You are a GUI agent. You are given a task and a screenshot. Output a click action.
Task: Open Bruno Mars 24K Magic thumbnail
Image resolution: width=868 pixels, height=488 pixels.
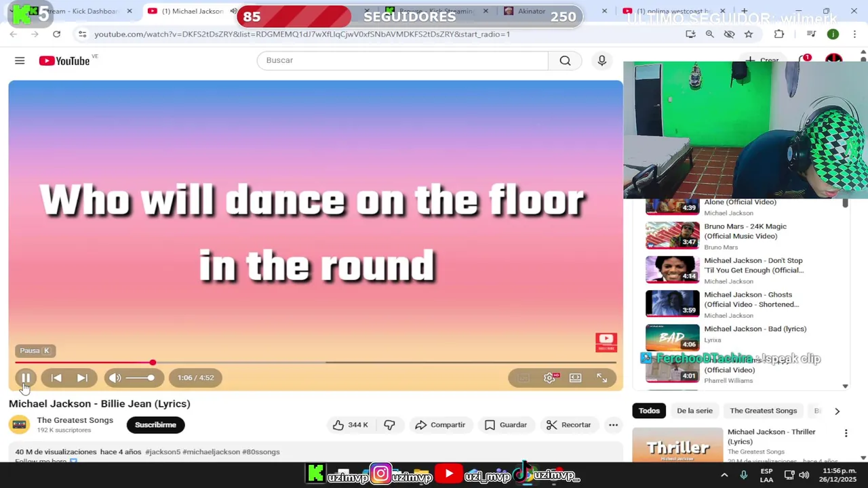[672, 236]
